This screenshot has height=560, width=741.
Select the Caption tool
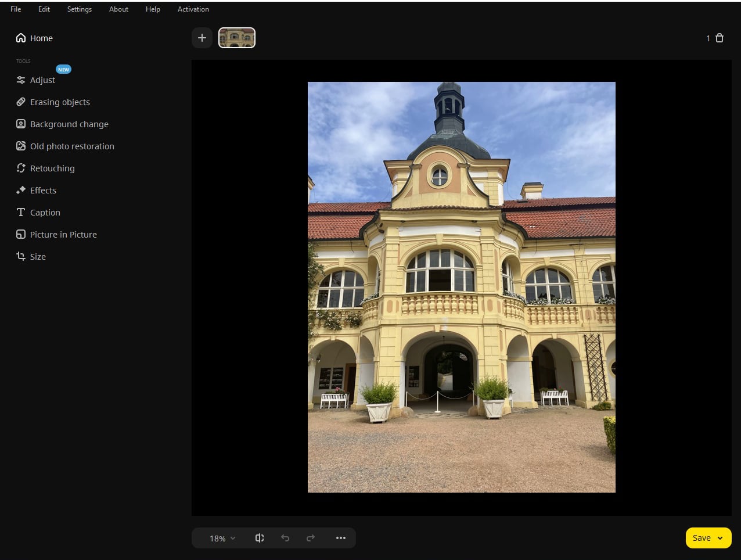click(45, 212)
